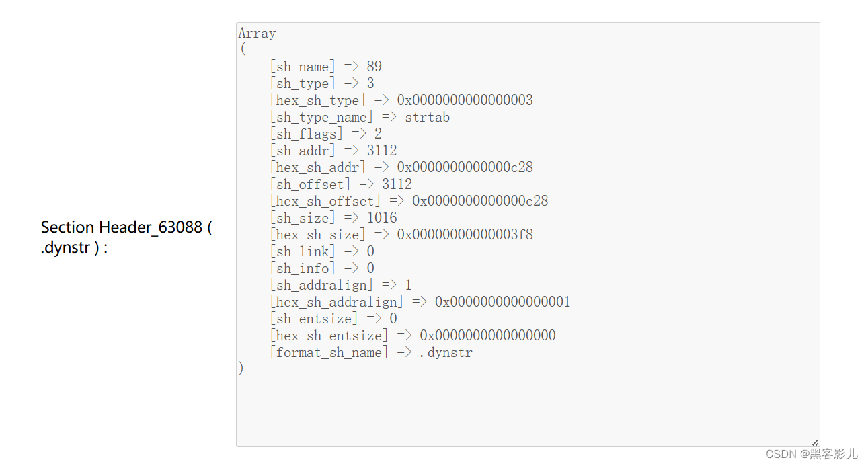Click the [sh_addralign] => 1 line

(340, 285)
